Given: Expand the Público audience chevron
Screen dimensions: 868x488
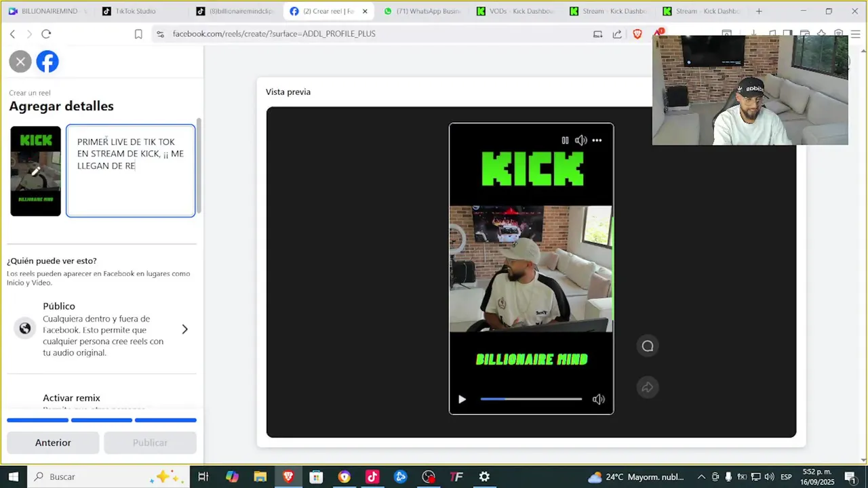Looking at the screenshot, I should pos(184,329).
